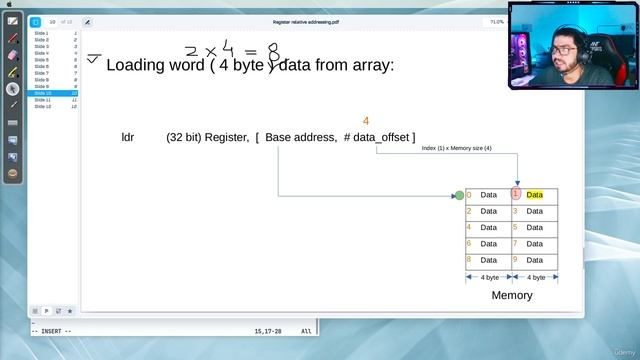Go to Slide 5 in the outline

[x=53, y=60]
